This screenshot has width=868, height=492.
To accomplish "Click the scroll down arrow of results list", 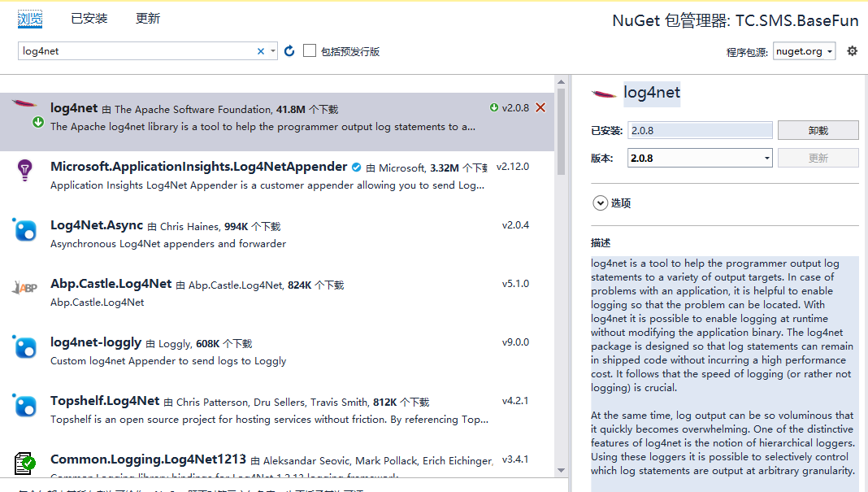I will (x=562, y=470).
